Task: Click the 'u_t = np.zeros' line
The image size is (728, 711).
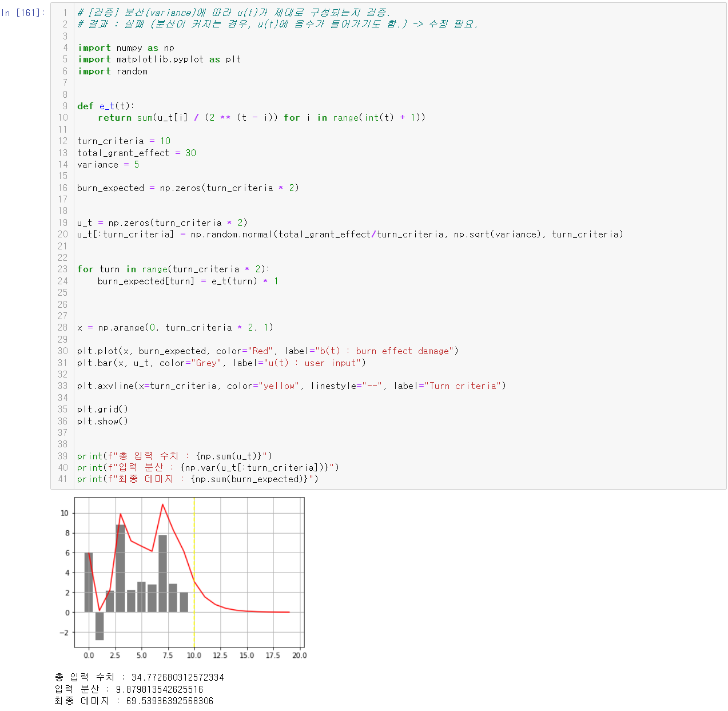Action: pos(162,223)
